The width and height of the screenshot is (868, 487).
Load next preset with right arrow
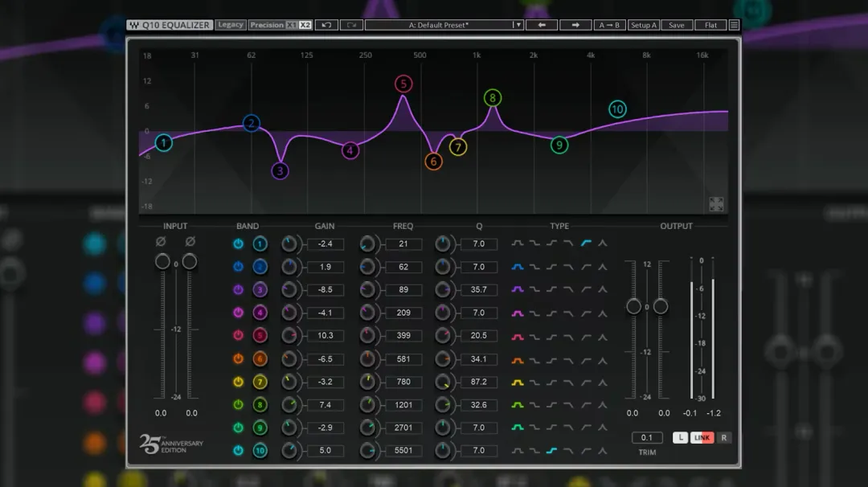pos(575,25)
